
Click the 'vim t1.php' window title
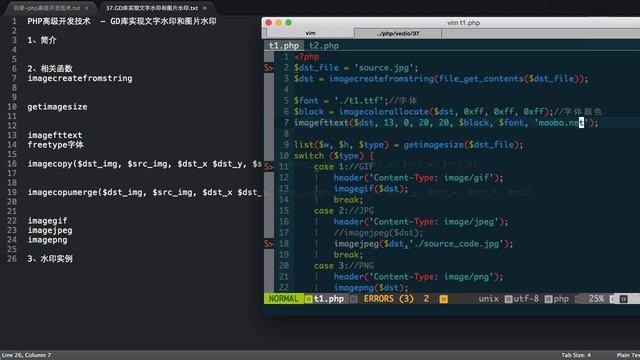[x=463, y=23]
